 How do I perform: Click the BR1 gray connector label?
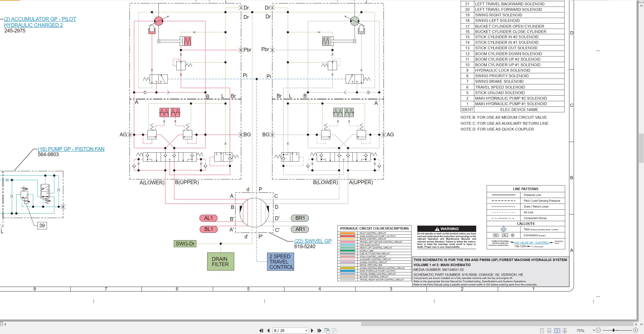[300, 218]
